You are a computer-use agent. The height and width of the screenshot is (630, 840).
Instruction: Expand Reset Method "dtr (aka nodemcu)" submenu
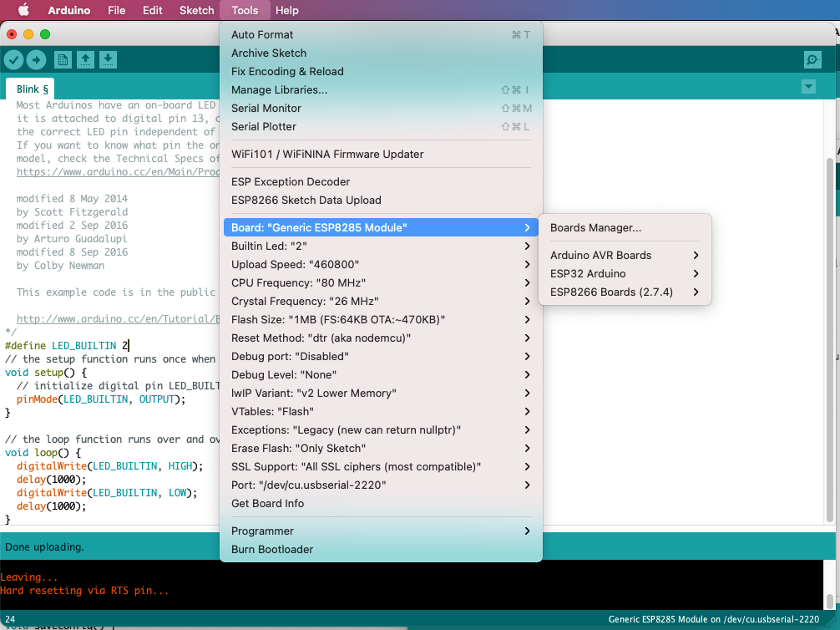point(381,338)
